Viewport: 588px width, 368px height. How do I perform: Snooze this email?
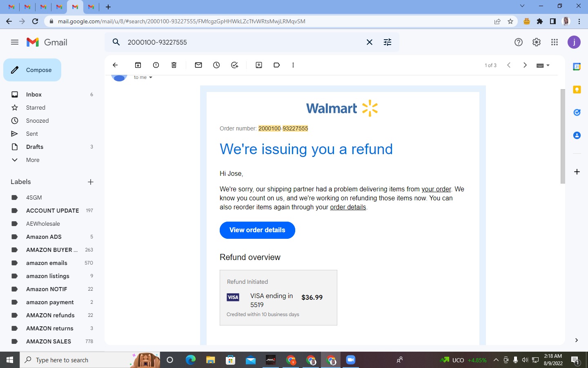click(x=216, y=65)
